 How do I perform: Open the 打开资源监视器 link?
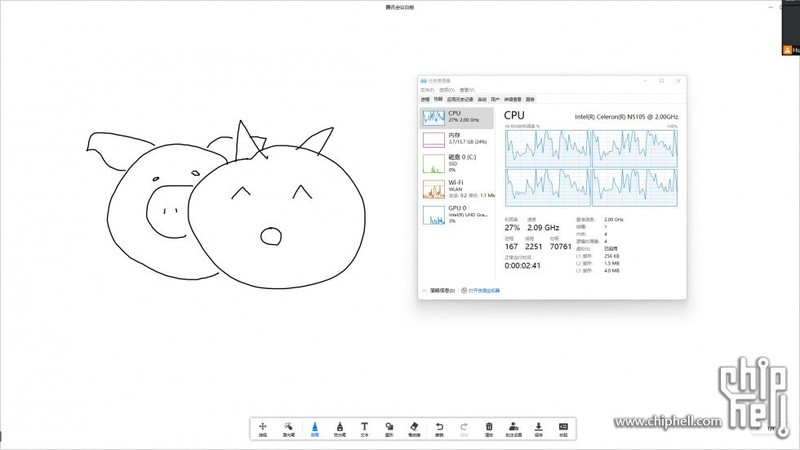[484, 290]
